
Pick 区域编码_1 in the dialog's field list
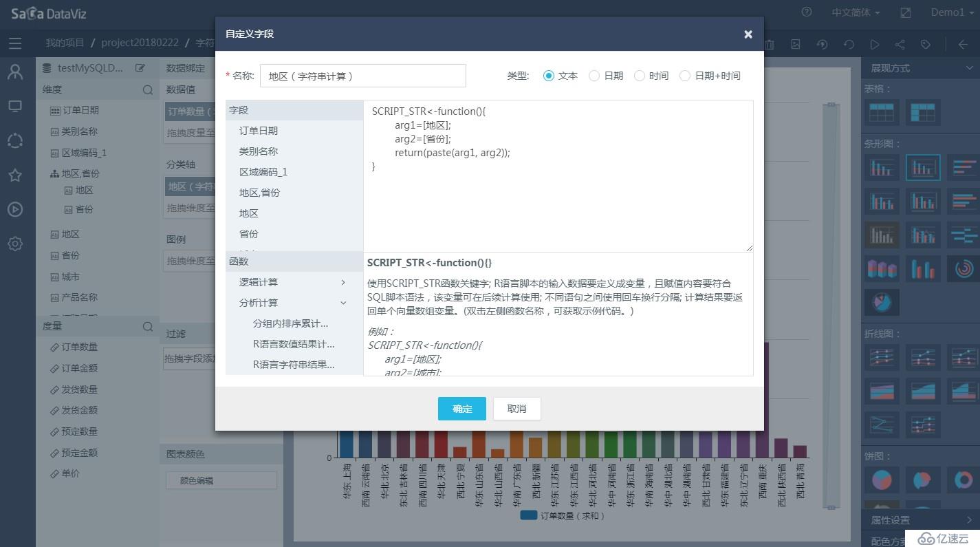pyautogui.click(x=263, y=172)
